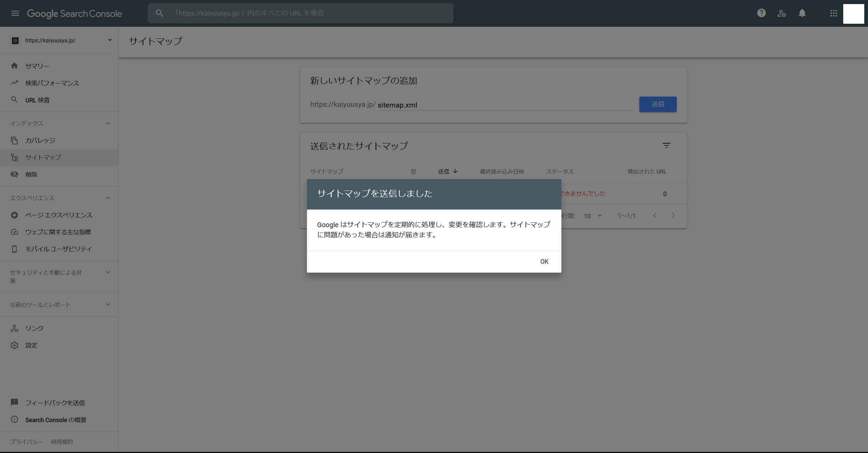
Task: Click the search magnifier icon in top bar
Action: point(159,13)
